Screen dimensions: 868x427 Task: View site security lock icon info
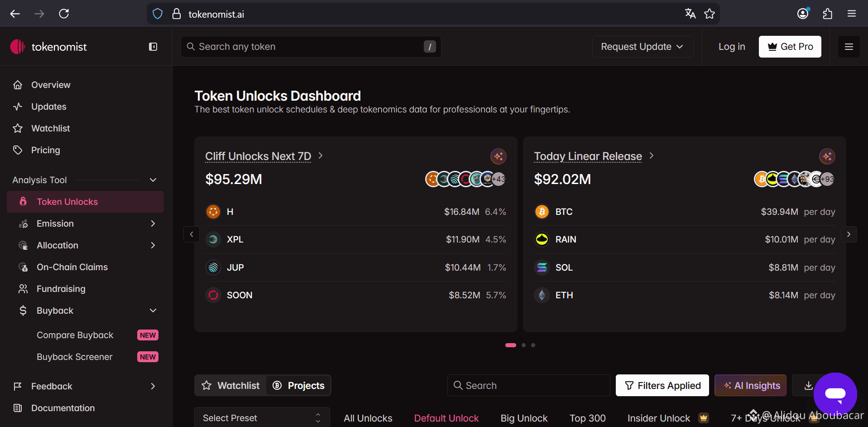pos(177,14)
